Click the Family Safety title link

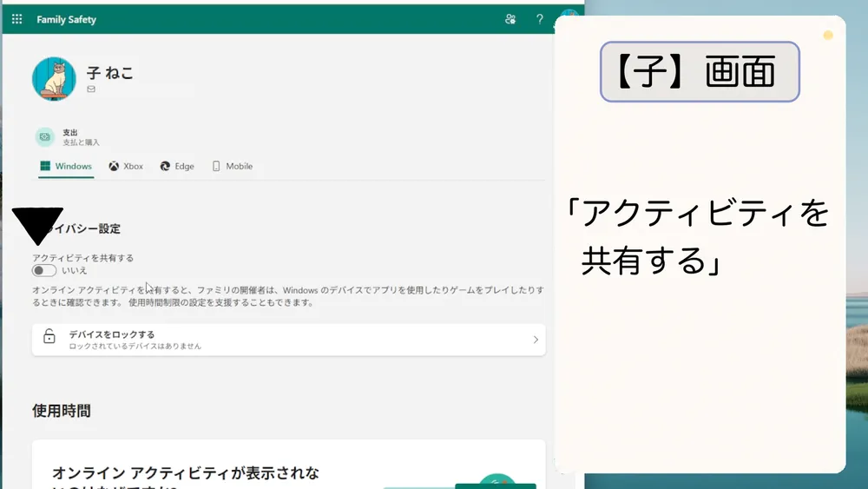point(67,19)
